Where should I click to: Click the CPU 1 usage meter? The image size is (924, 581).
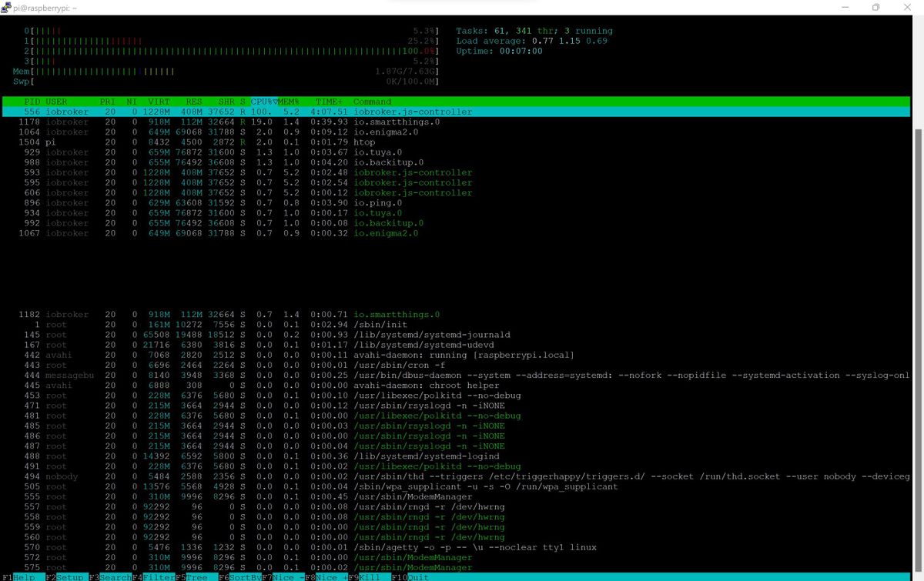[231, 41]
